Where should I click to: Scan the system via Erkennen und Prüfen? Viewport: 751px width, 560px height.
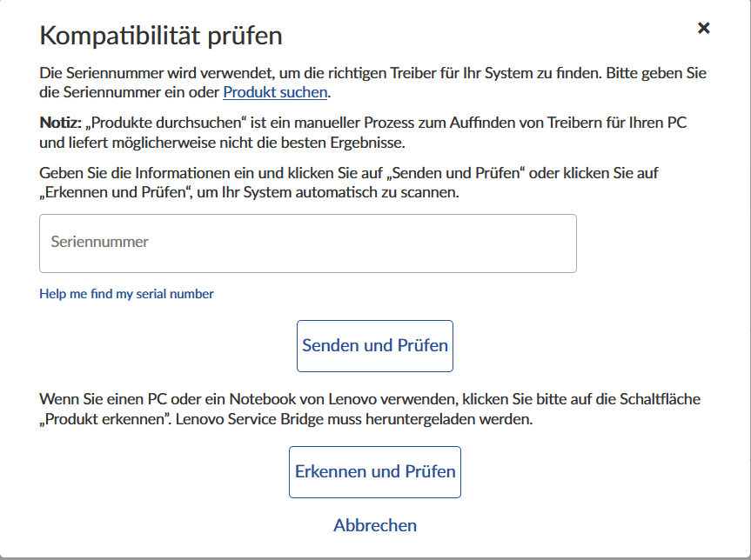(375, 472)
